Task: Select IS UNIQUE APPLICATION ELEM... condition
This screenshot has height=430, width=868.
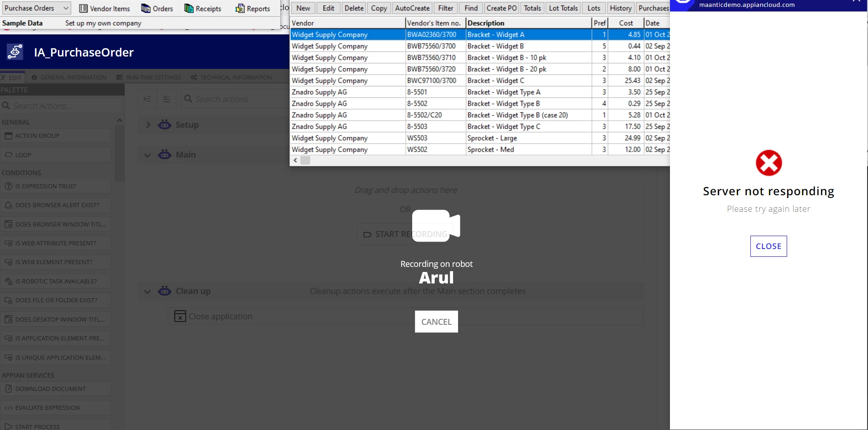Action: tap(56, 357)
